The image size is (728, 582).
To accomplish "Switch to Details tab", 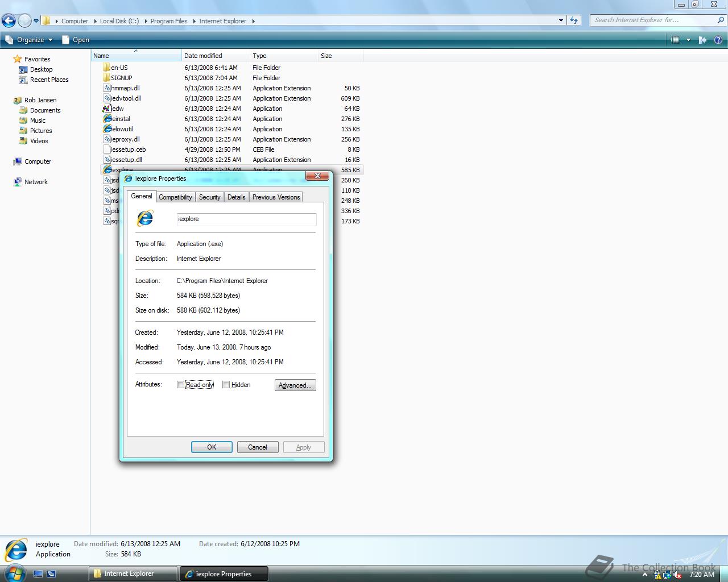I will [x=236, y=197].
